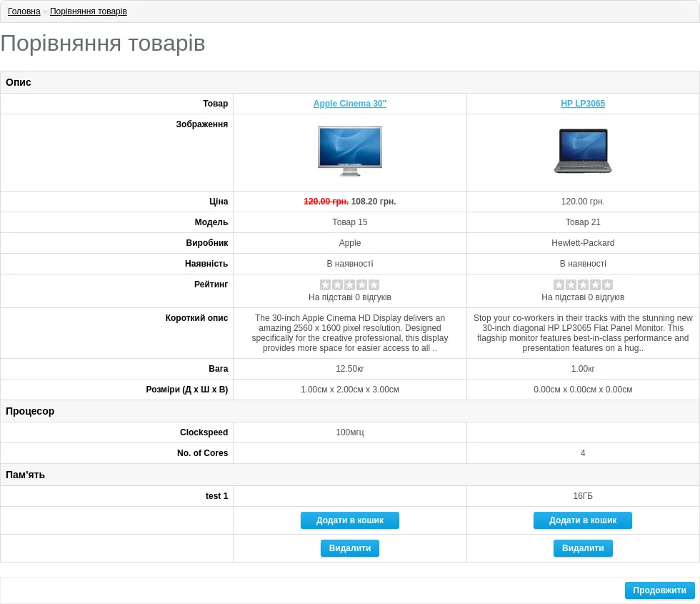The width and height of the screenshot is (700, 604).
Task: Click HP LP3065 rating stars
Action: [583, 284]
